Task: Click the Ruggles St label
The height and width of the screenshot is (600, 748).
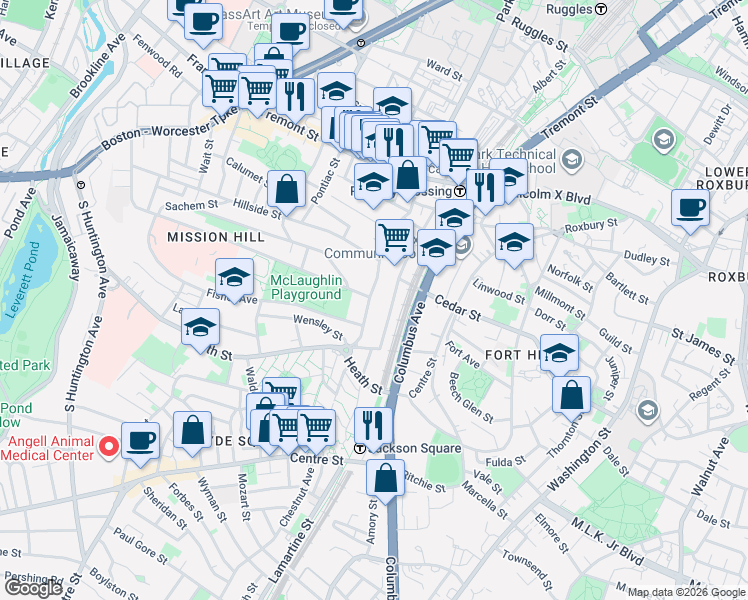Action: pos(540,34)
